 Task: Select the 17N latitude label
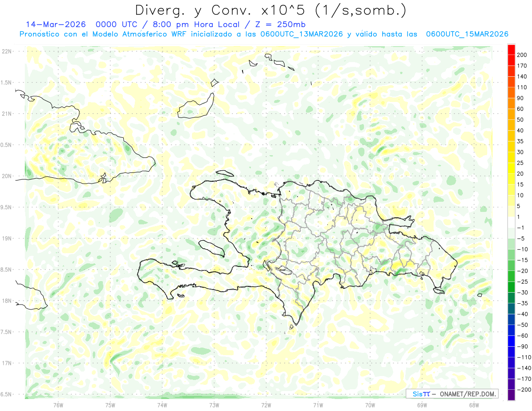(7, 363)
